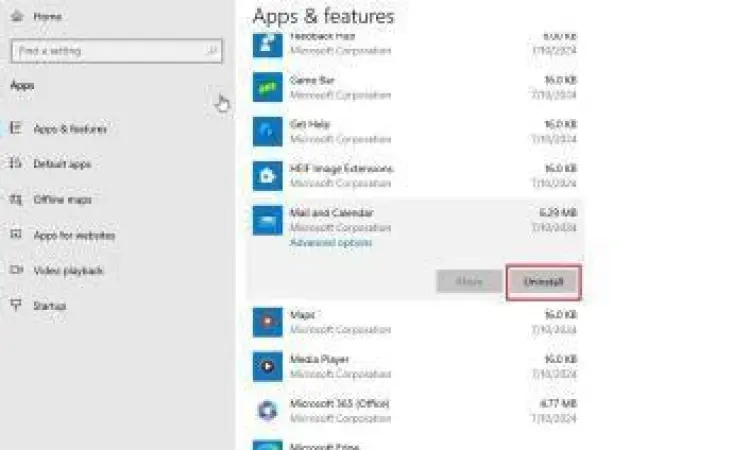This screenshot has width=750, height=450.
Task: Click the 16.0 KB size of Media Player
Action: tap(561, 359)
